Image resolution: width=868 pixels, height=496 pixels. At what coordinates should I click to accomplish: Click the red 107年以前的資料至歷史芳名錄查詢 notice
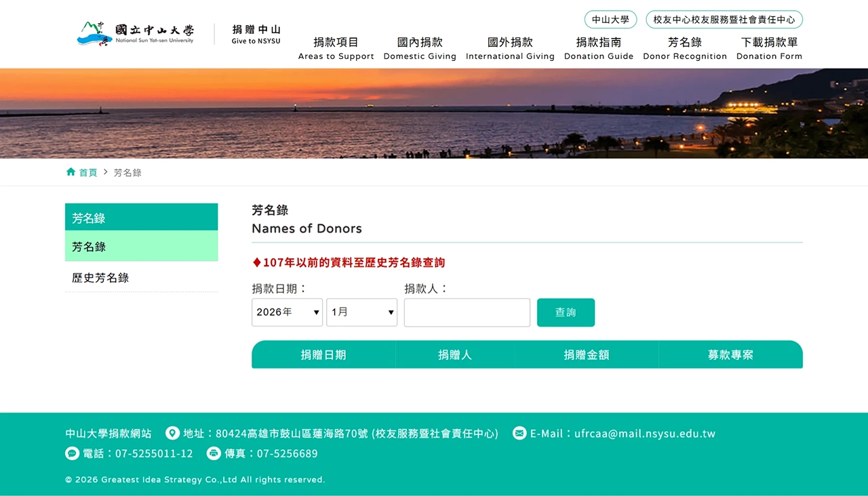[349, 262]
